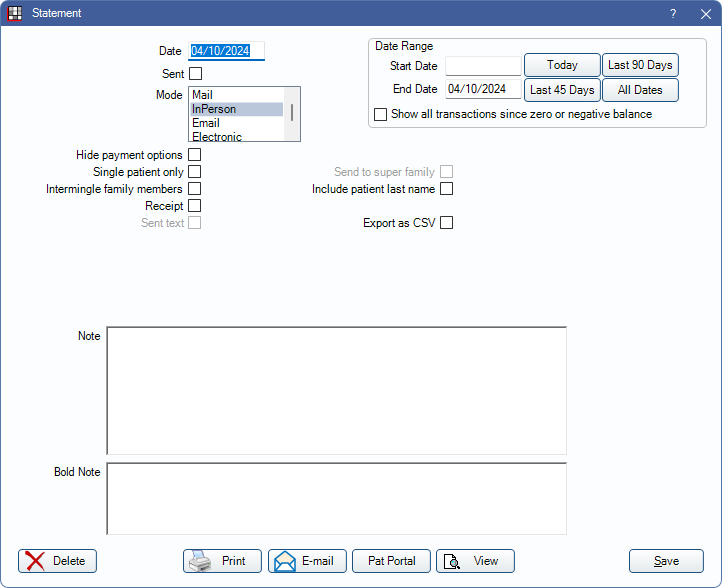This screenshot has height=588, width=722.
Task: Click the red X Delete button
Action: (x=57, y=561)
